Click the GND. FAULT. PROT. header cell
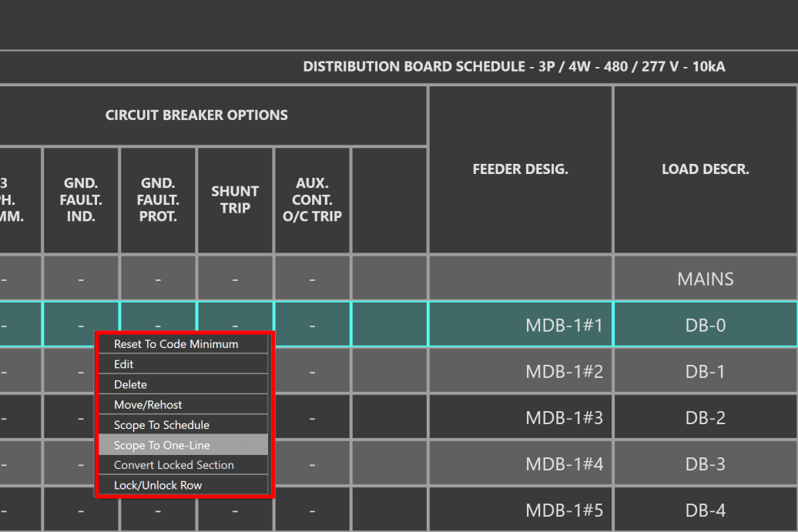The width and height of the screenshot is (798, 532). tap(157, 199)
